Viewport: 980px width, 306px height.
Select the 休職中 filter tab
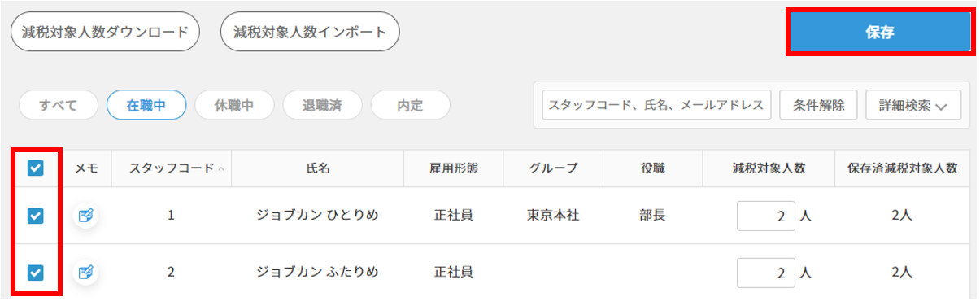click(x=234, y=105)
